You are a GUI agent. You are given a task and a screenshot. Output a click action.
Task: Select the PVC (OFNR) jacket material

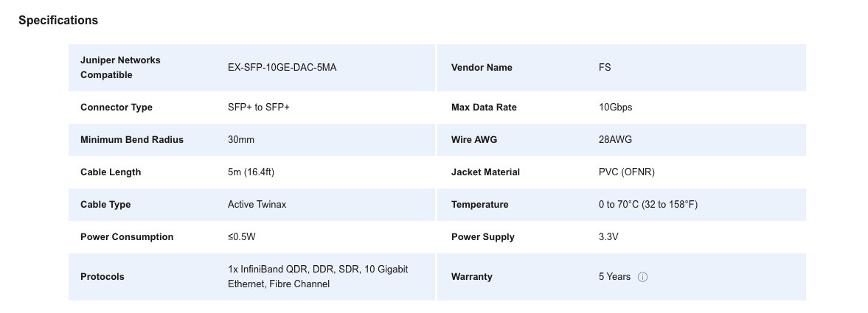627,172
